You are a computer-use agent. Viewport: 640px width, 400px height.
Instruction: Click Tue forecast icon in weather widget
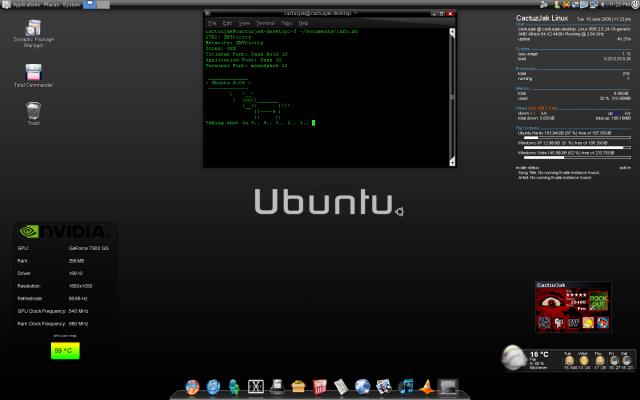pyautogui.click(x=569, y=360)
